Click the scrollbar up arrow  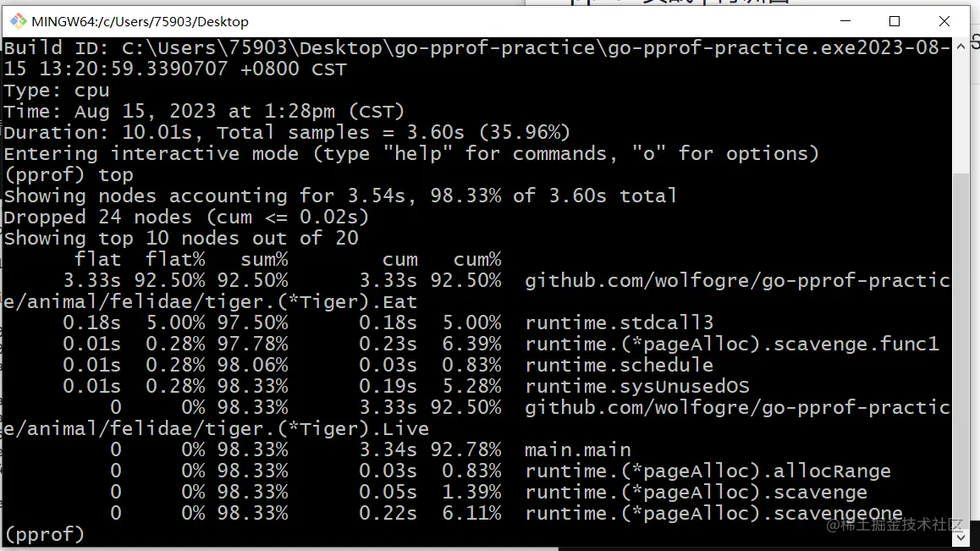(961, 47)
